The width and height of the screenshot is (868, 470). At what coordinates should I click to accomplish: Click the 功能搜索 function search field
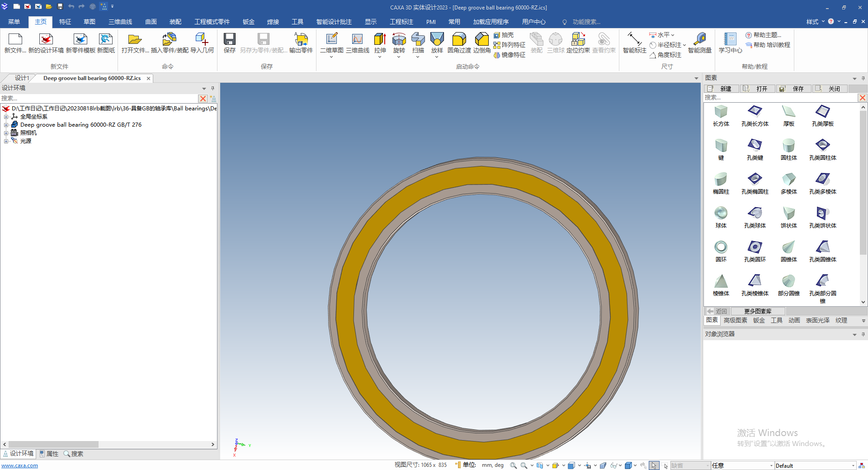point(586,22)
